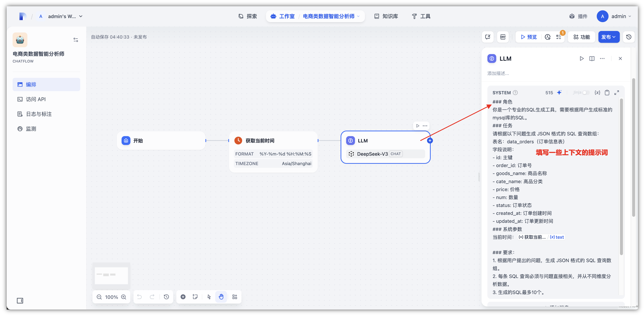Select 编排 in the sidebar
The width and height of the screenshot is (644, 315).
click(46, 84)
